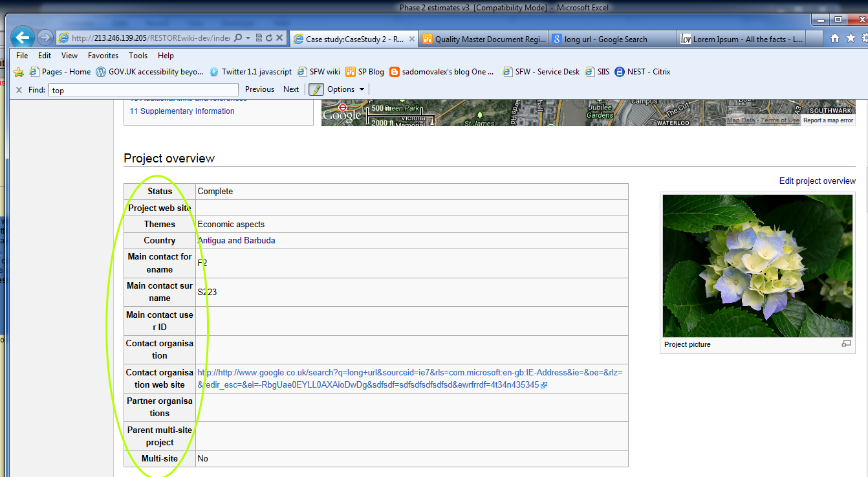Expand the address bar search dropdown arrow

[x=248, y=38]
